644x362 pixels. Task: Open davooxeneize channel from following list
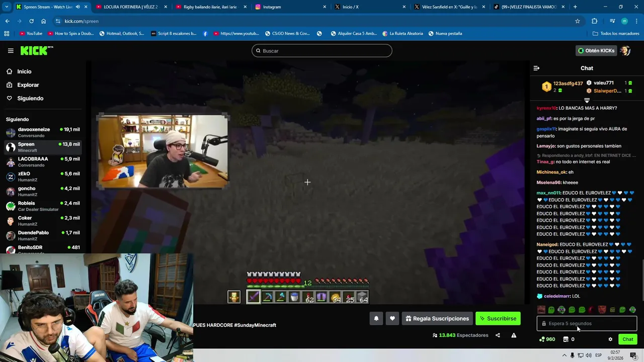click(43, 132)
